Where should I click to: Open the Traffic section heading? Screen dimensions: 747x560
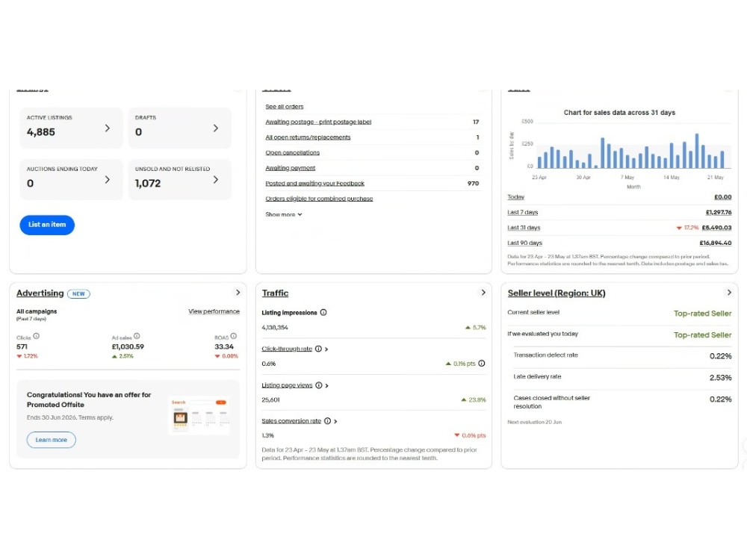(x=276, y=293)
